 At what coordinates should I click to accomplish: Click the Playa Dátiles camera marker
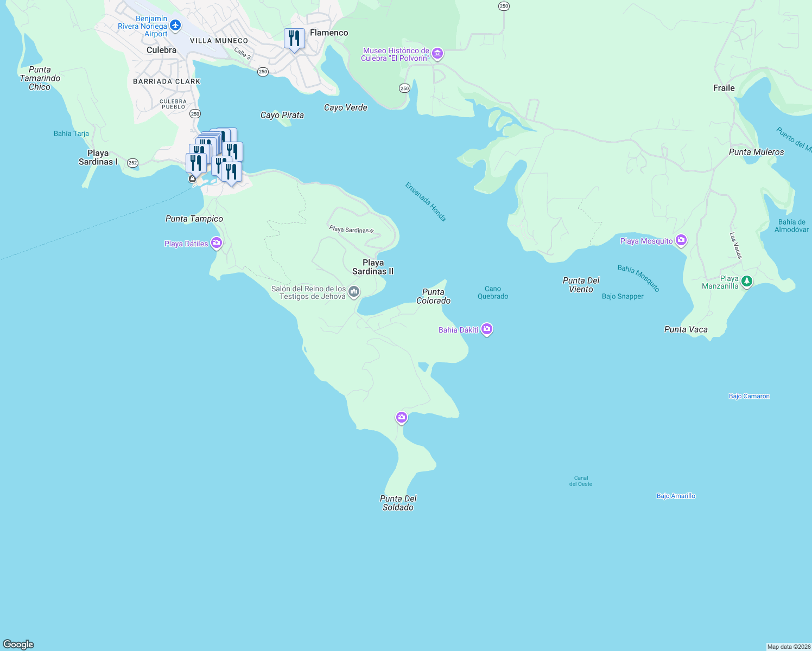pyautogui.click(x=217, y=243)
